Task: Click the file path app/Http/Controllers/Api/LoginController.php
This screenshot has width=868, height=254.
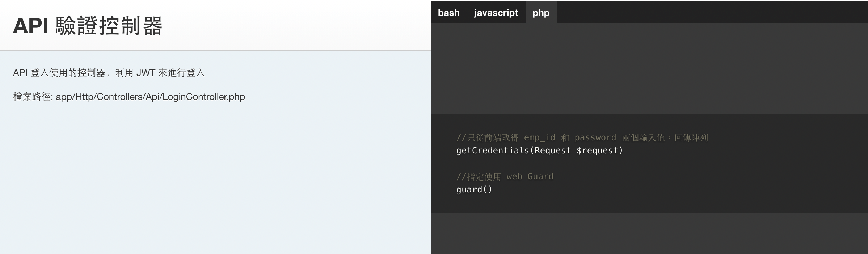Action: 128,97
